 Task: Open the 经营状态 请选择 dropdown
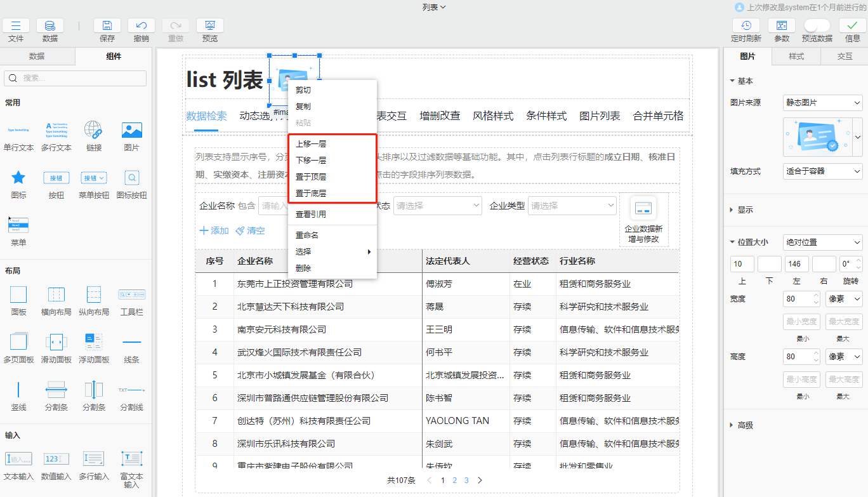(x=437, y=205)
